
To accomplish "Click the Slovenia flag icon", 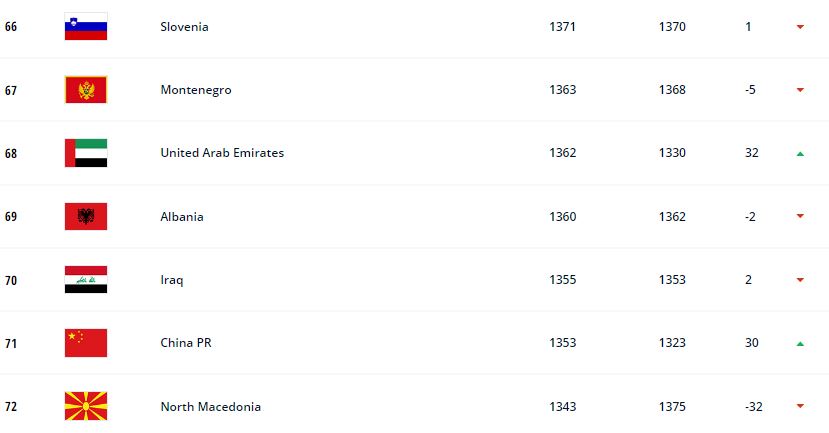I will [86, 26].
